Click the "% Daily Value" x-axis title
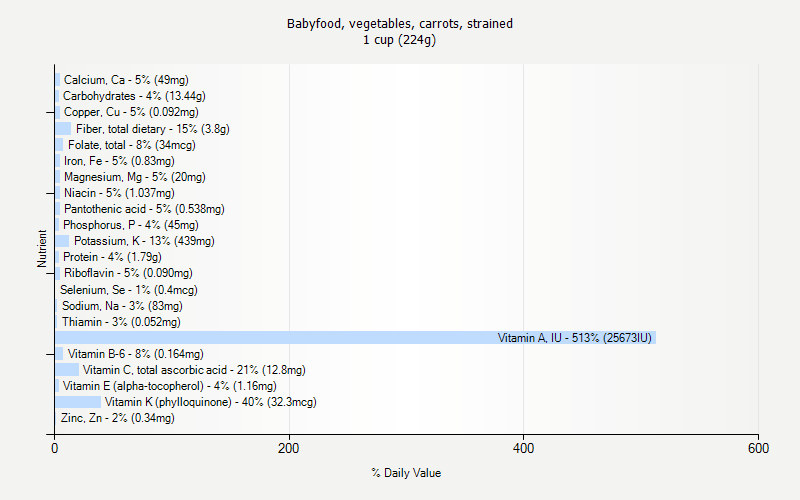Image resolution: width=800 pixels, height=500 pixels. click(406, 473)
